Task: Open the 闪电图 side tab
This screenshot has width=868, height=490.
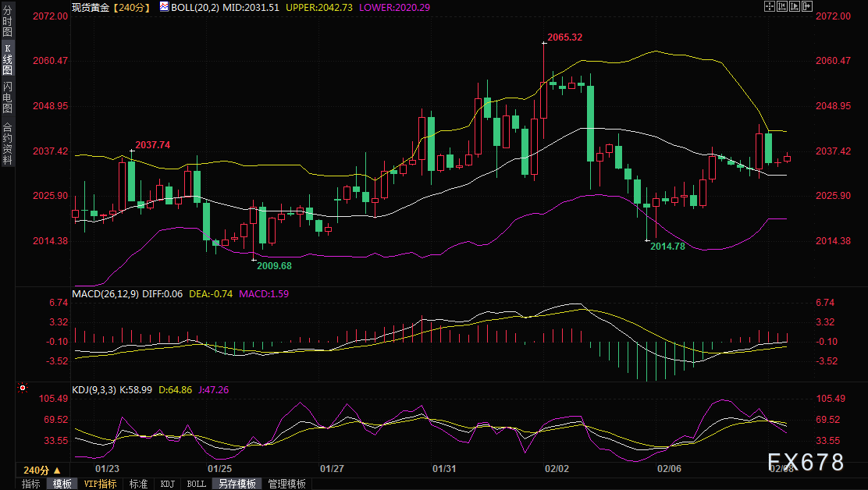Action: pyautogui.click(x=7, y=97)
